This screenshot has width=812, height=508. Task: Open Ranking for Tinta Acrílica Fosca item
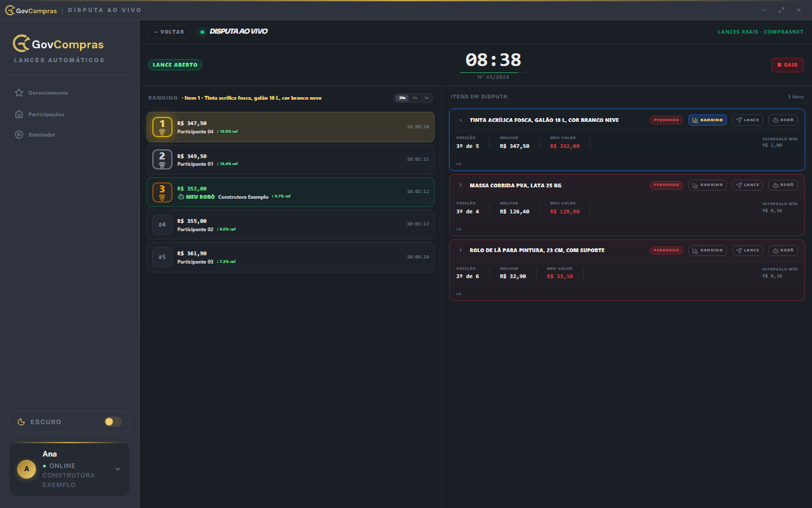click(707, 120)
